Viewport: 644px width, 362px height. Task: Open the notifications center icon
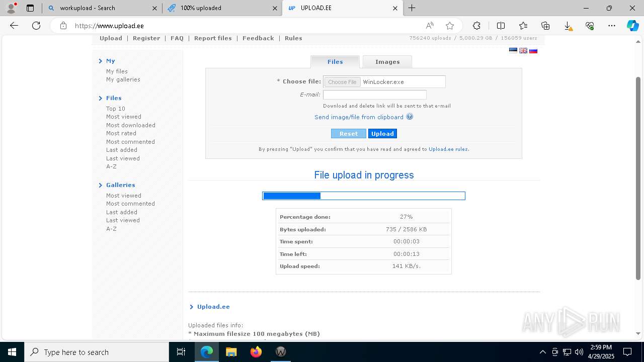click(627, 352)
